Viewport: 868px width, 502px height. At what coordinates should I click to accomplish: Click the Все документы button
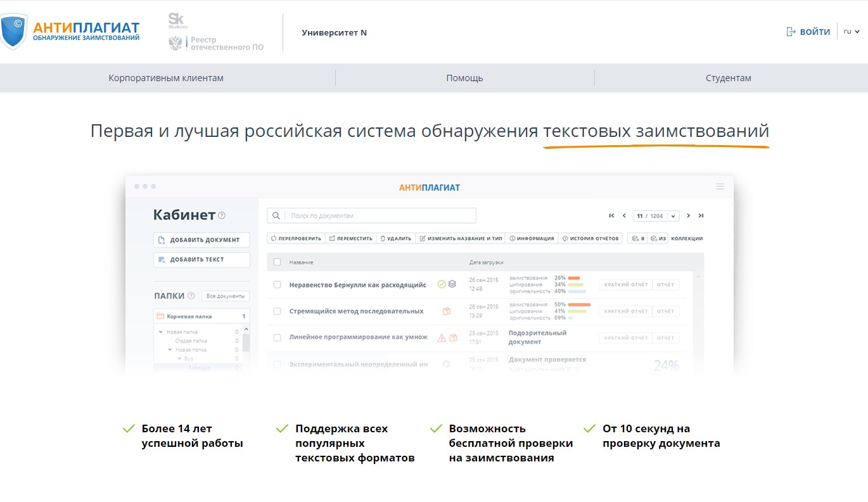click(x=226, y=296)
